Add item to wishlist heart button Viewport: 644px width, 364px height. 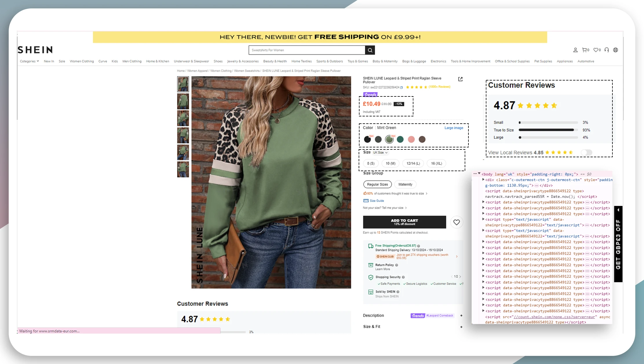tap(457, 222)
